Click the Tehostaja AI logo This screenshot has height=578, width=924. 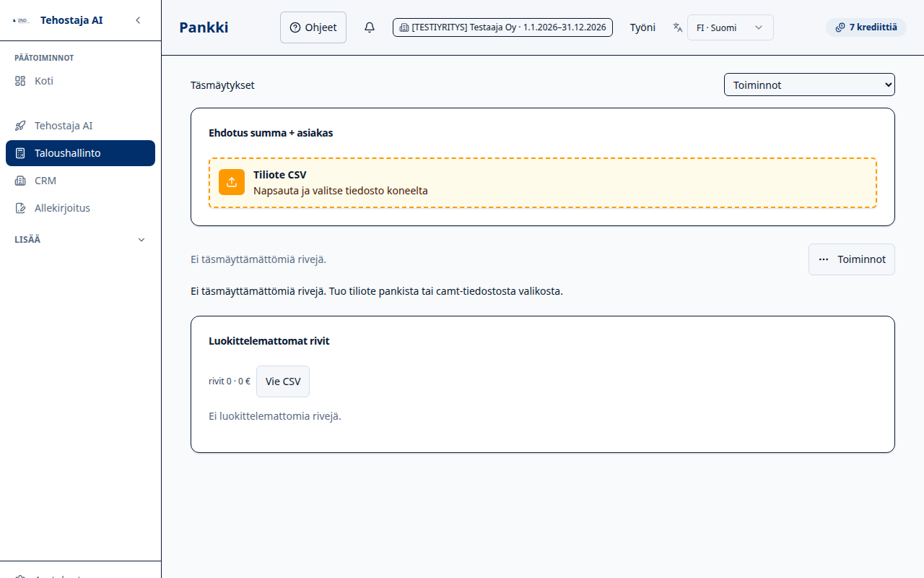22,20
